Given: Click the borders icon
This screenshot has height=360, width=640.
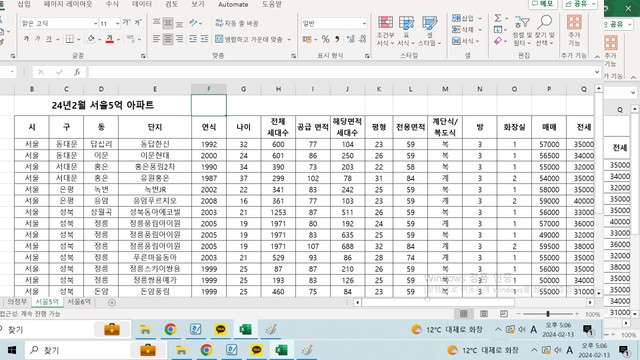Looking at the screenshot, I should coord(70,39).
